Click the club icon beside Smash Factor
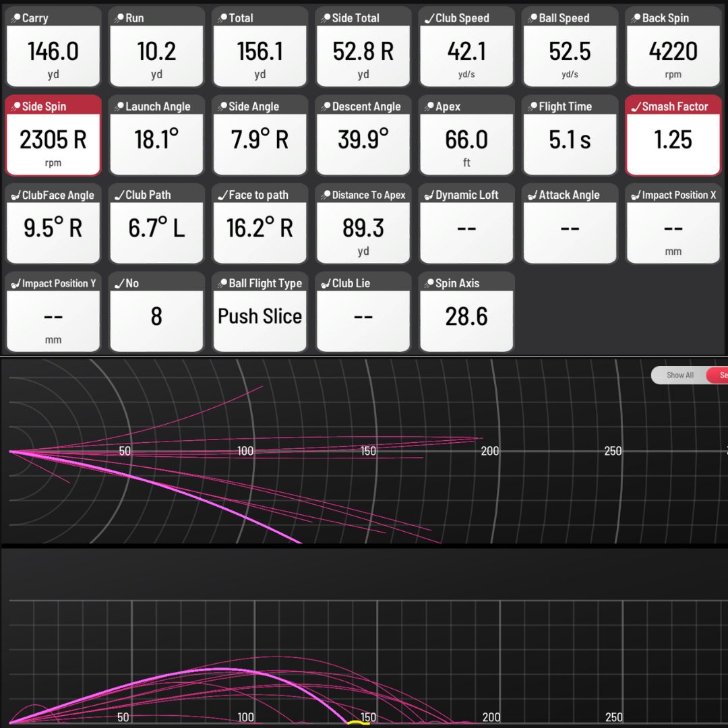The height and width of the screenshot is (728, 728). [x=636, y=107]
